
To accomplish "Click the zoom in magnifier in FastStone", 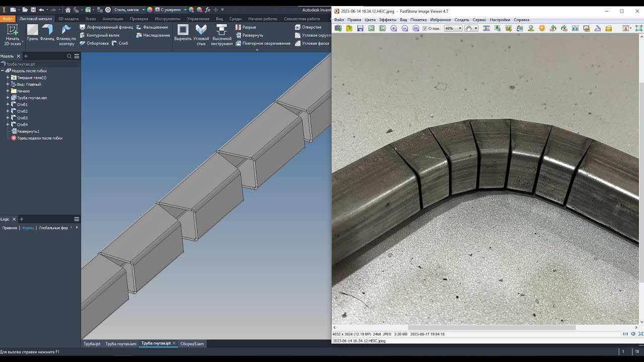I will [393, 28].
